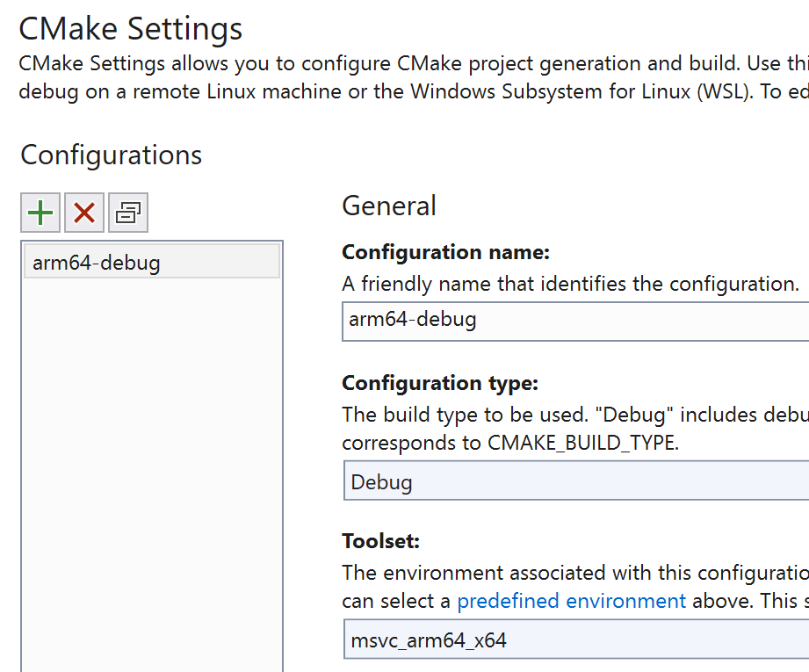809x672 pixels.
Task: Click the Configuration type: label
Action: pyautogui.click(x=440, y=383)
